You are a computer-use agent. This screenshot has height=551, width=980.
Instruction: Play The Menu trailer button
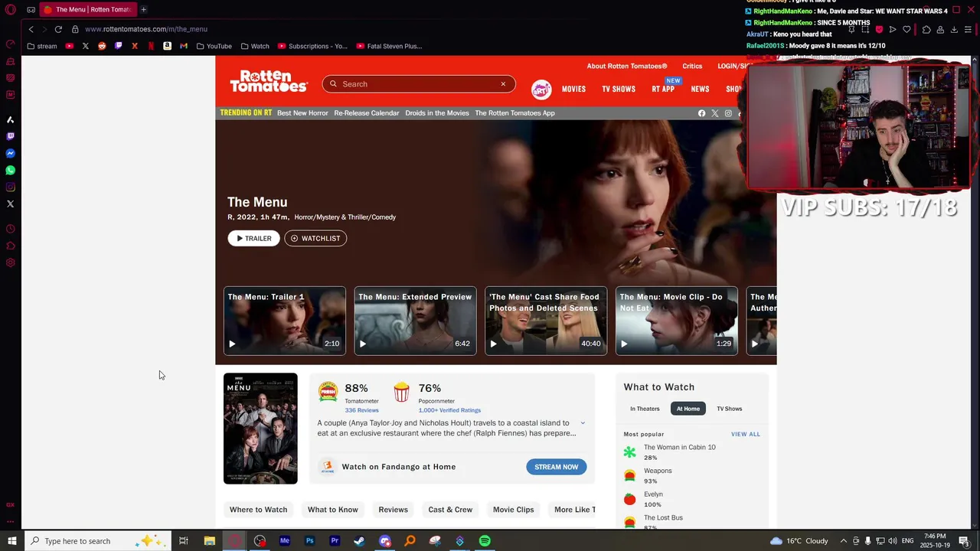253,238
